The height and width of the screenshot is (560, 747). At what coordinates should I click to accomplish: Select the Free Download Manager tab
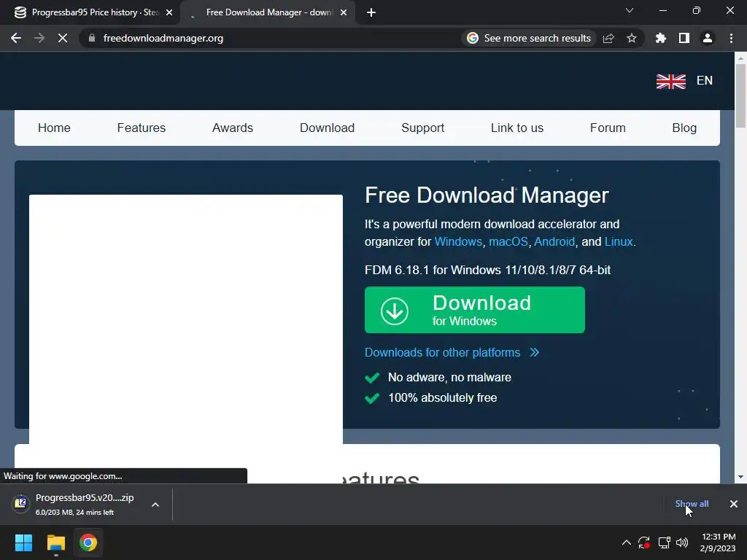(269, 12)
